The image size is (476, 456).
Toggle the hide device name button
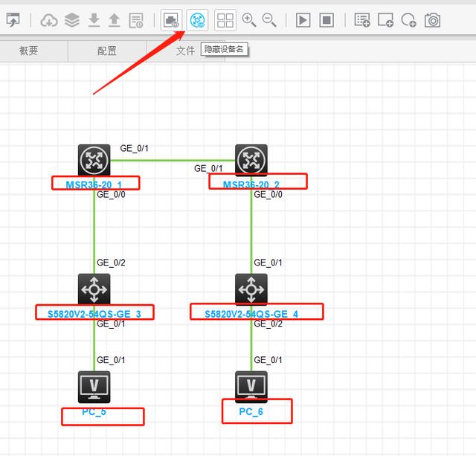click(197, 20)
